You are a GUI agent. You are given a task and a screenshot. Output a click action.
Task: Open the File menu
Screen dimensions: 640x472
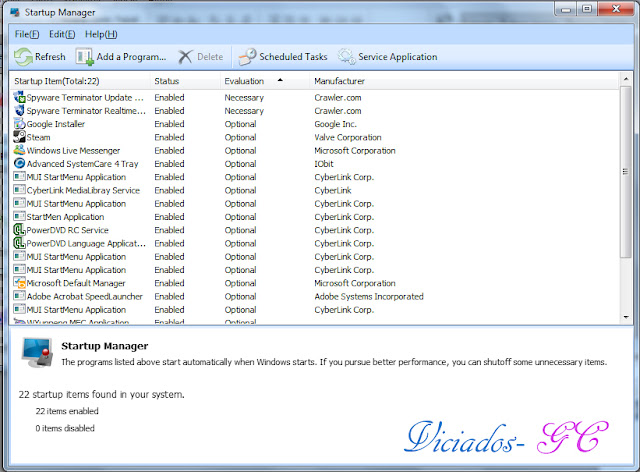27,34
